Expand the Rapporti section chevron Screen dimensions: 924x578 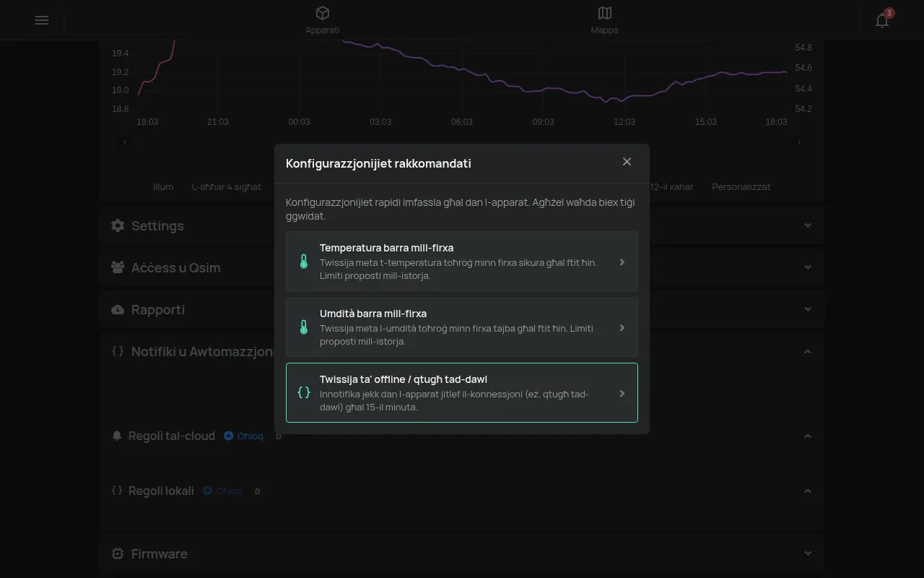808,309
